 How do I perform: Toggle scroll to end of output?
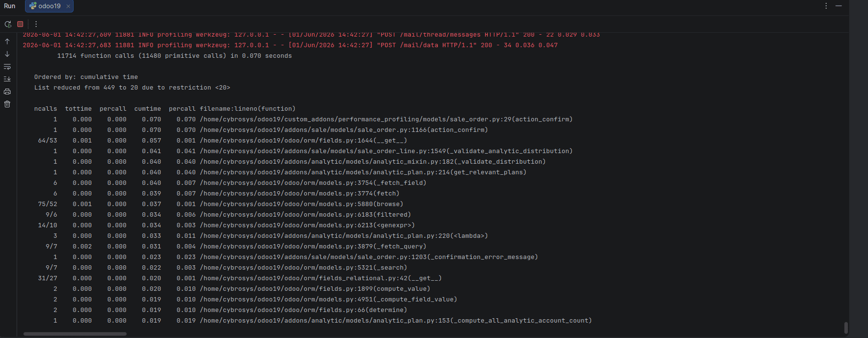[x=7, y=79]
